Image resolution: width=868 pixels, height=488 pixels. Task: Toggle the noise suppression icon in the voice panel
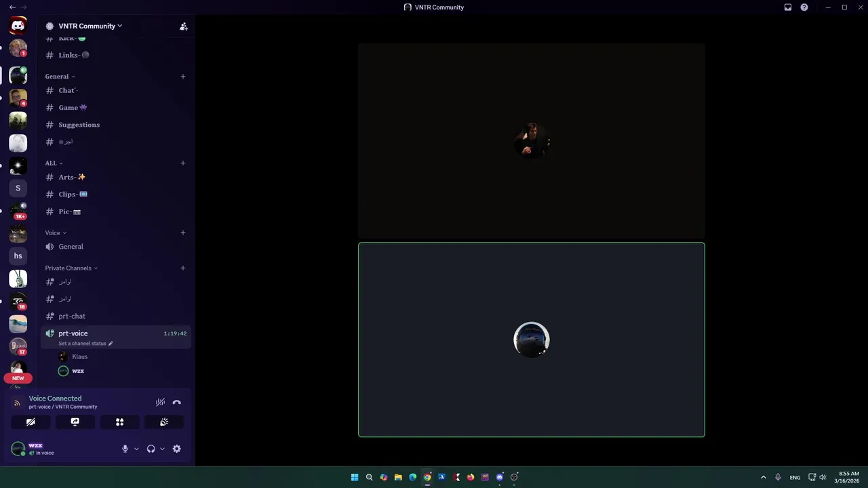pyautogui.click(x=160, y=402)
